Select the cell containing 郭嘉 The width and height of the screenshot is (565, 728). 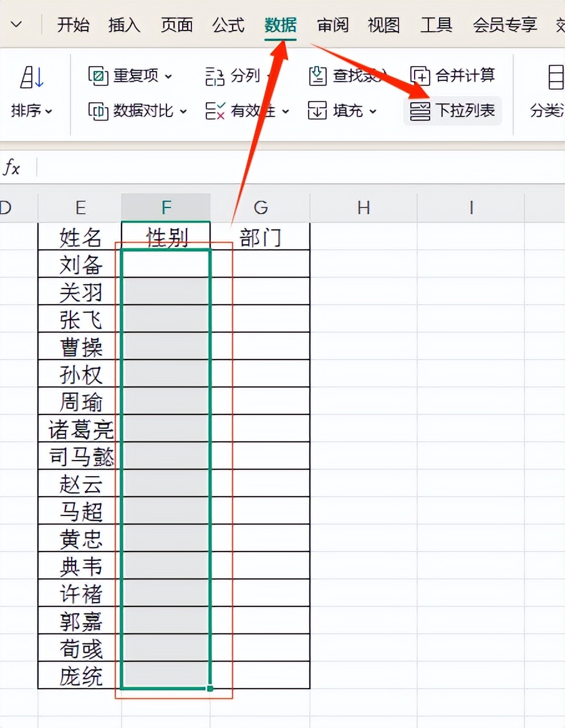tap(80, 620)
